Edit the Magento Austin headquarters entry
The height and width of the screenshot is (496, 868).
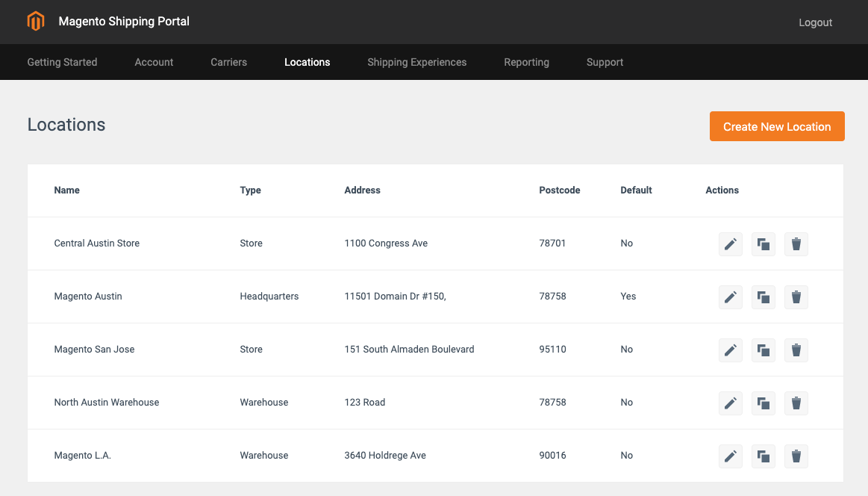click(x=730, y=297)
